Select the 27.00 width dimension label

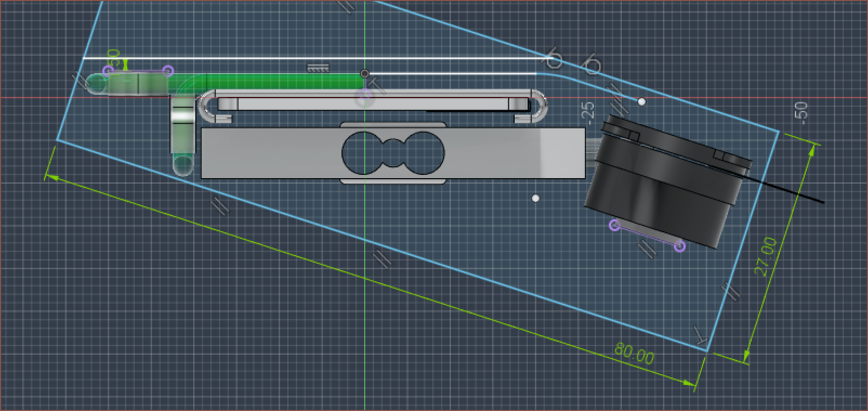click(766, 256)
